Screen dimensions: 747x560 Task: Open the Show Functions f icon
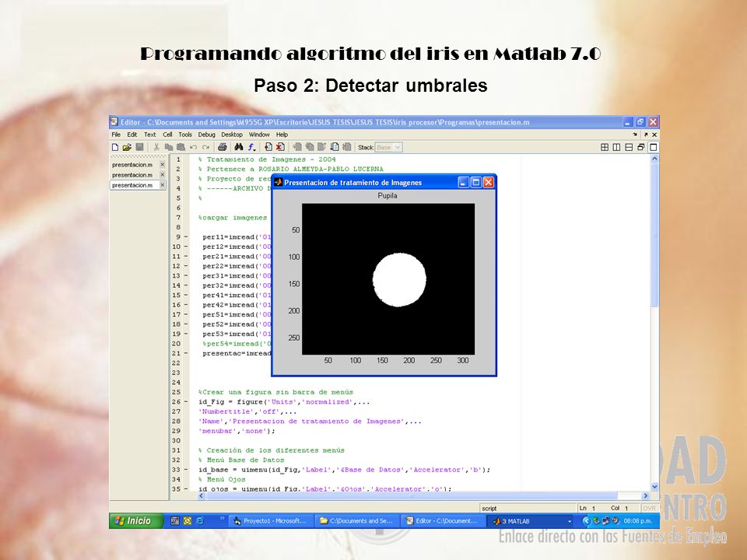point(251,147)
